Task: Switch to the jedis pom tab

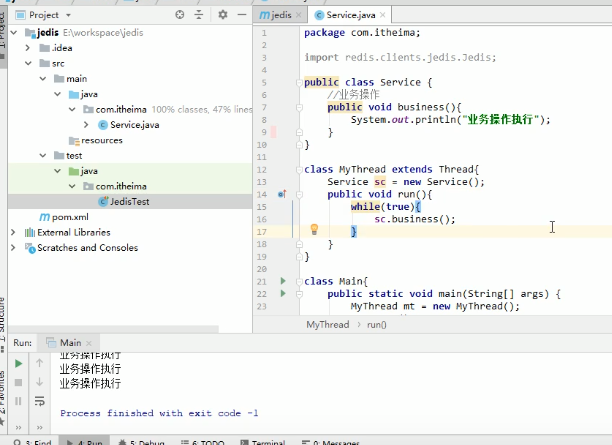Action: 276,15
